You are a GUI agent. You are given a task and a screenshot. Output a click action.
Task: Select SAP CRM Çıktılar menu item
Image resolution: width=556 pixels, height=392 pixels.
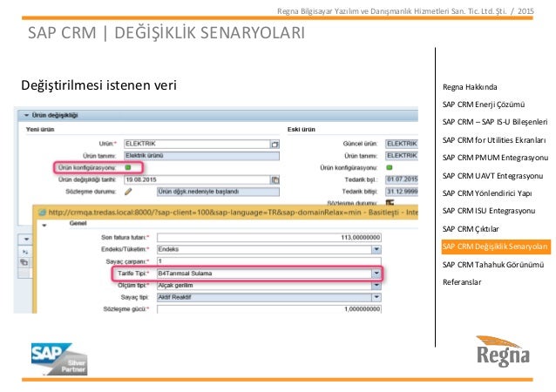pyautogui.click(x=471, y=229)
